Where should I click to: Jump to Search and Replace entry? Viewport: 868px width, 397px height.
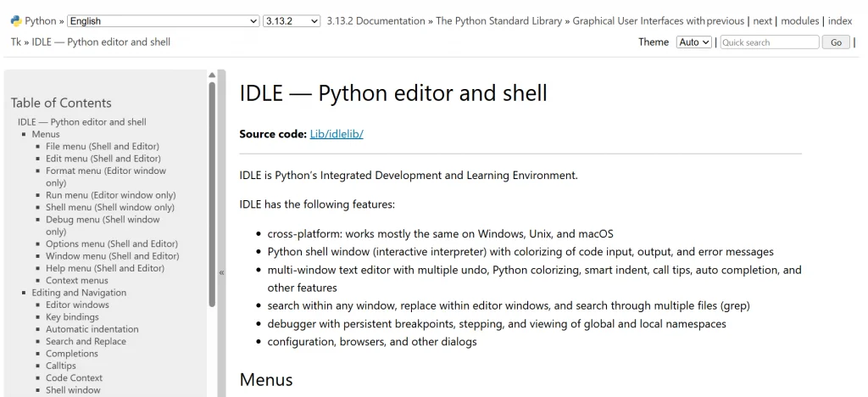pos(86,341)
